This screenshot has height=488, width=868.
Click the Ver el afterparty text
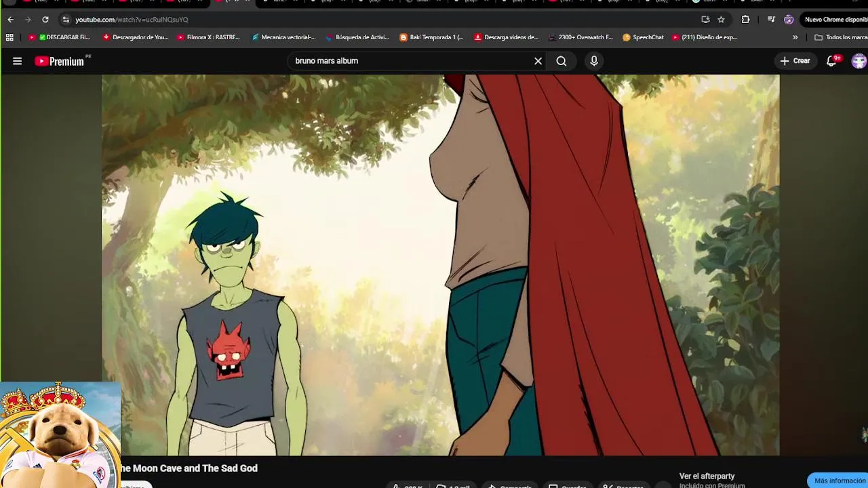tap(707, 476)
